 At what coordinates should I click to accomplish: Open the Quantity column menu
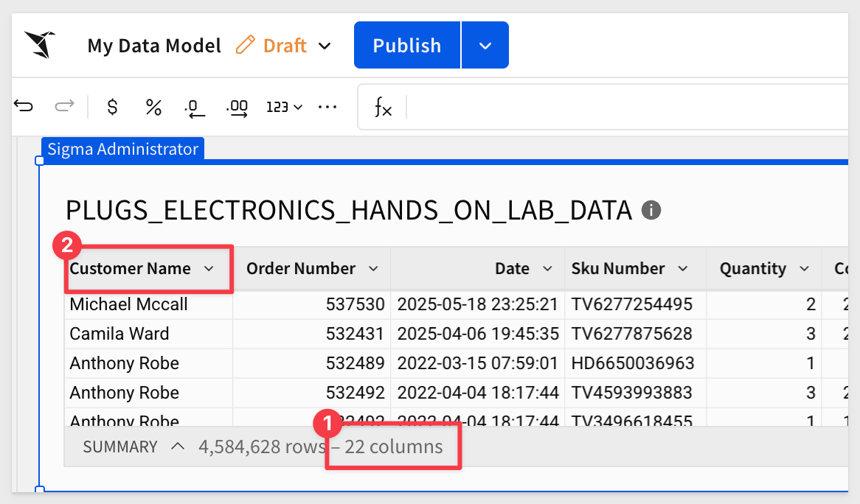coord(805,268)
